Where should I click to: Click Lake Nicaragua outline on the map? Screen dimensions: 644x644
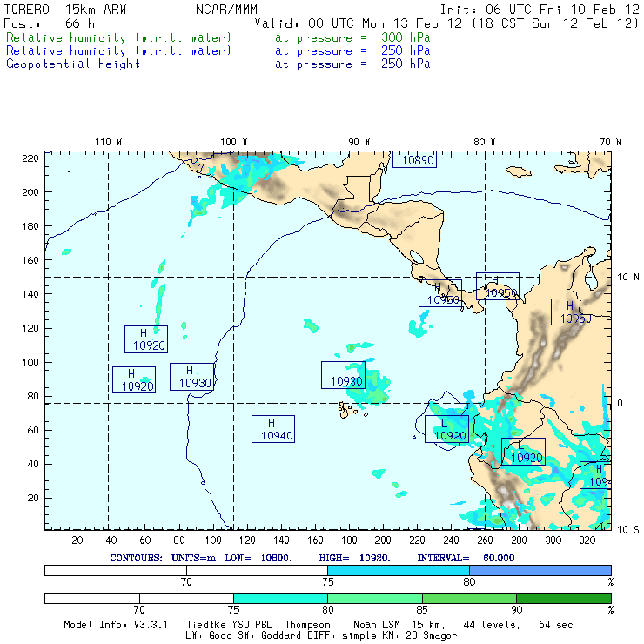[417, 258]
